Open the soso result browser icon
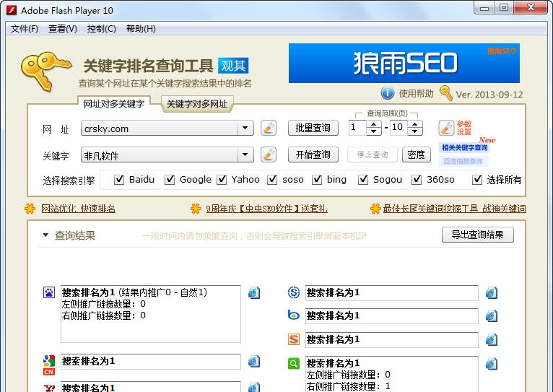 click(x=492, y=292)
